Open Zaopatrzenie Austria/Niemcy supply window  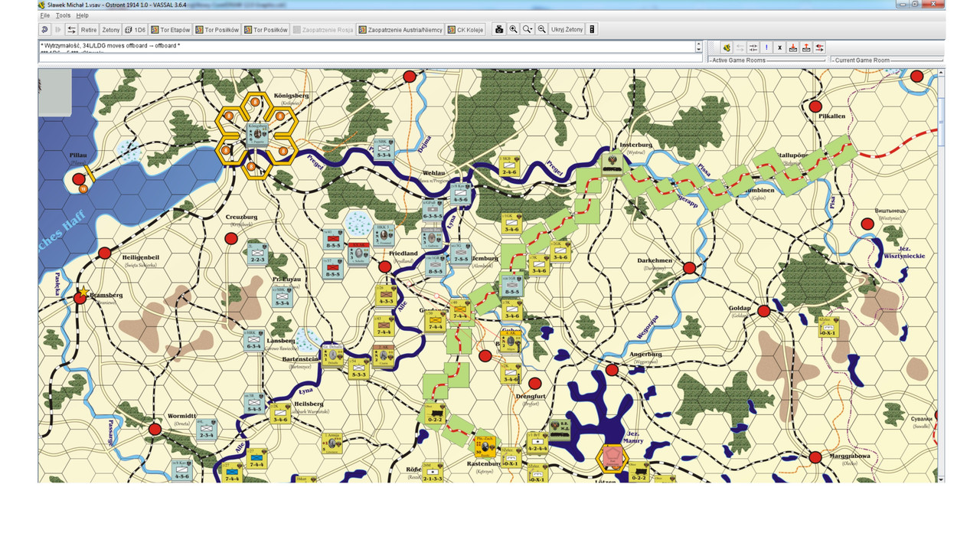tap(400, 30)
